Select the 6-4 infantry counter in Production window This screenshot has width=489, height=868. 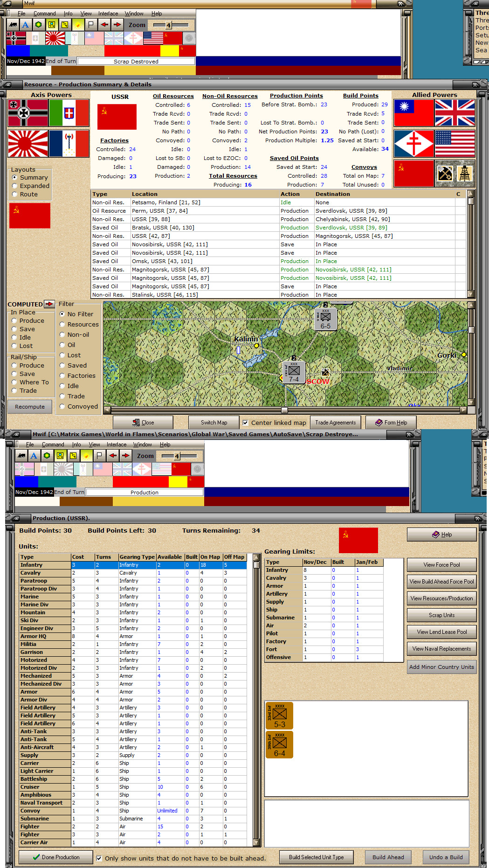(279, 745)
